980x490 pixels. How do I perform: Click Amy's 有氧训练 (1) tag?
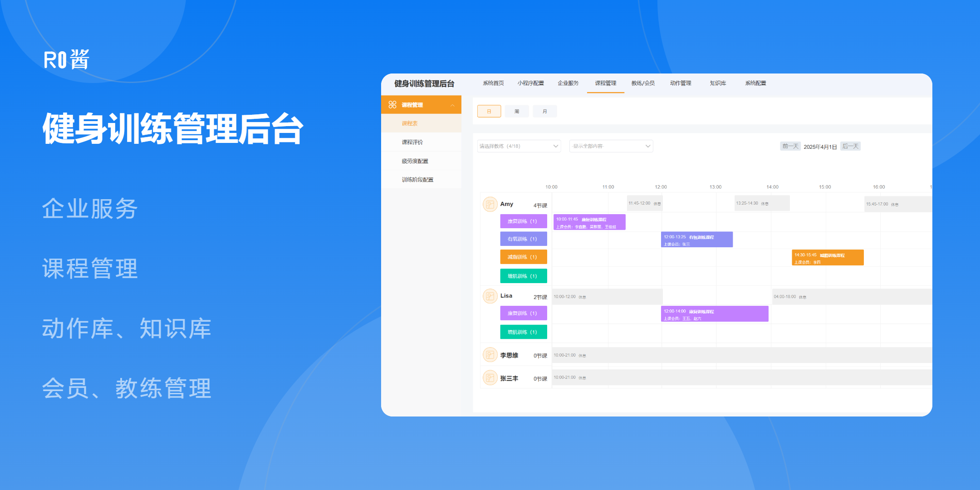(x=524, y=239)
